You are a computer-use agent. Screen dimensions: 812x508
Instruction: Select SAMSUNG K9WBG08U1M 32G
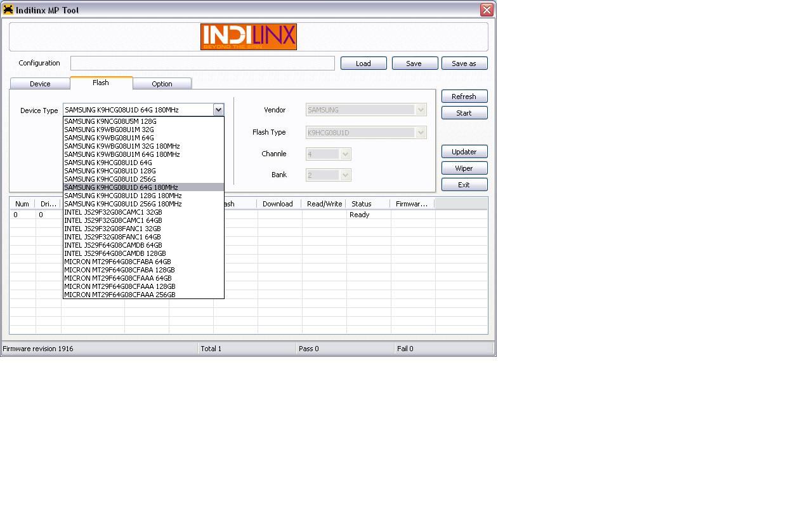click(x=143, y=130)
